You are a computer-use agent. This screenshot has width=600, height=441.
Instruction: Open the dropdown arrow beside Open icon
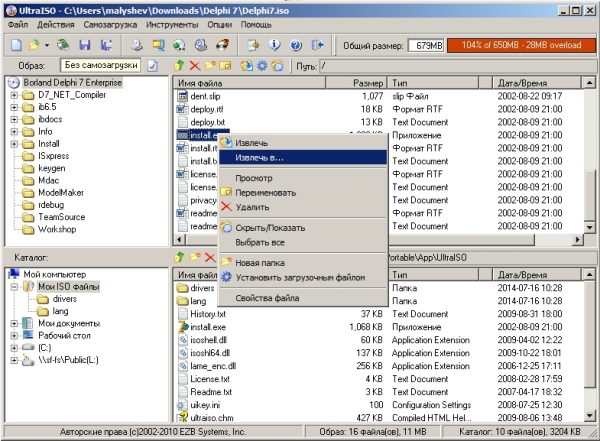(47, 46)
